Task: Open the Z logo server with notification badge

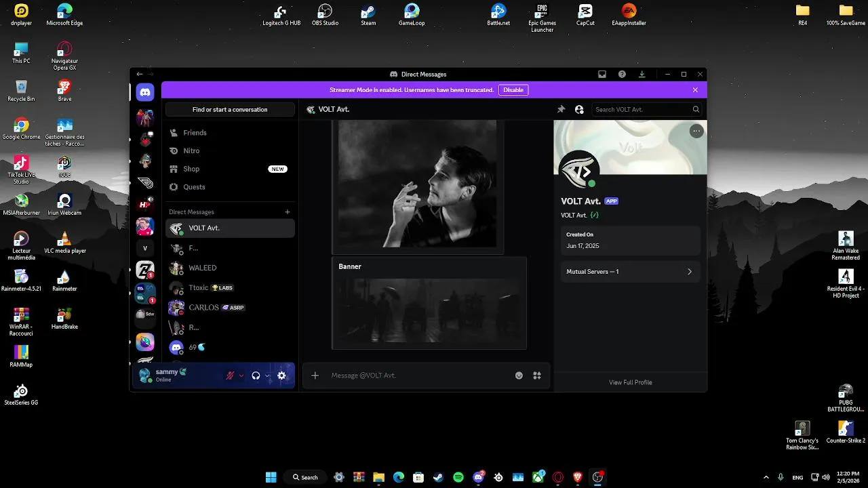Action: click(x=145, y=270)
